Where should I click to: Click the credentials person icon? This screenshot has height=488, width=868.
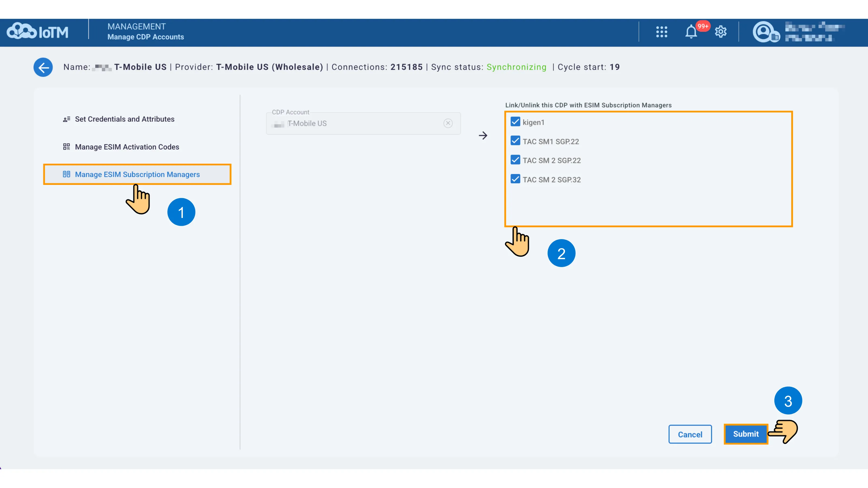click(66, 119)
